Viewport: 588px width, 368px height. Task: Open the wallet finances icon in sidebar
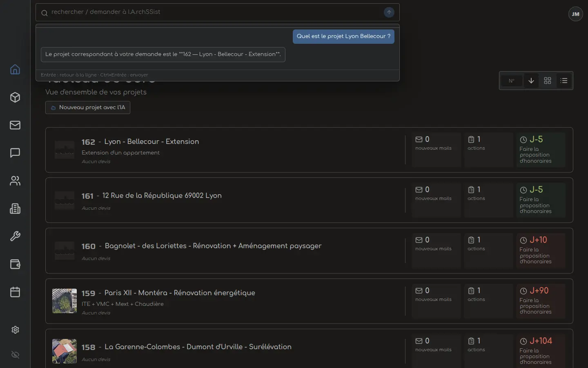click(x=15, y=264)
